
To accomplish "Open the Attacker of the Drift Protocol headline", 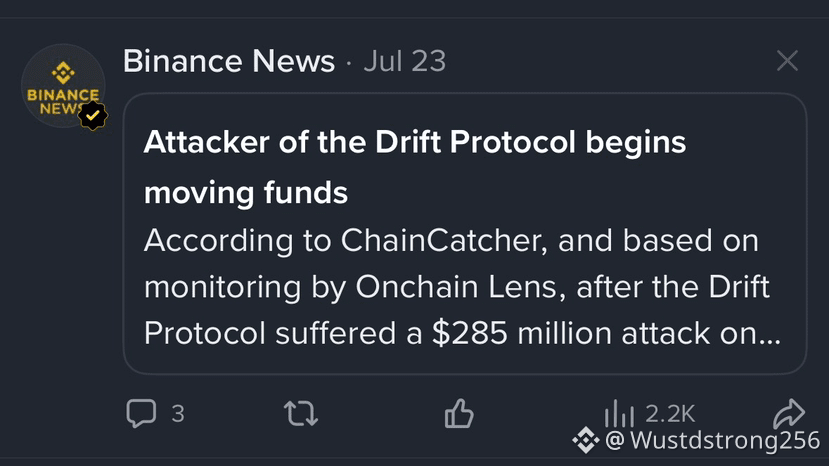I will (x=414, y=167).
